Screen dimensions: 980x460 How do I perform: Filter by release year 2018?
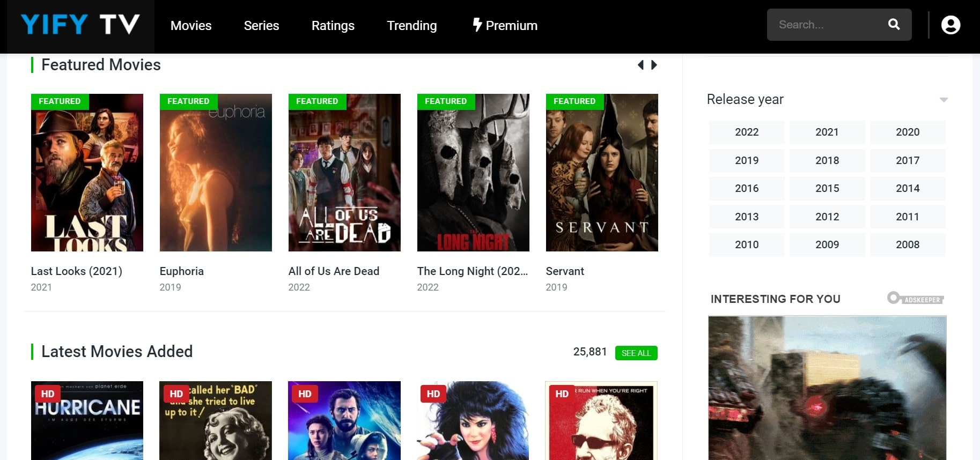tap(827, 160)
